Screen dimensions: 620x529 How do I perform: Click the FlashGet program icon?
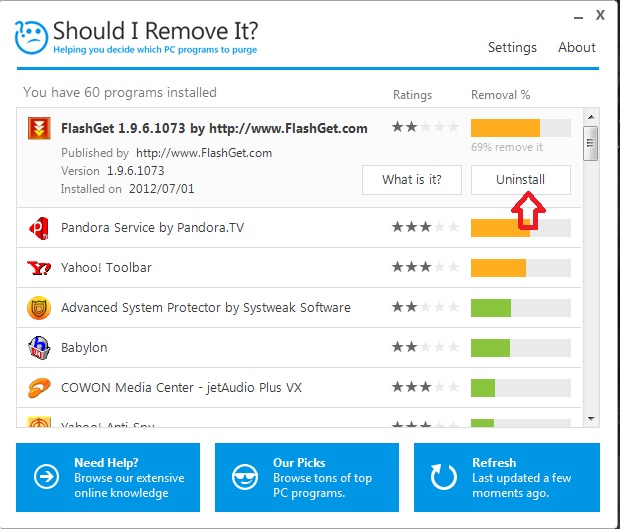[39, 128]
